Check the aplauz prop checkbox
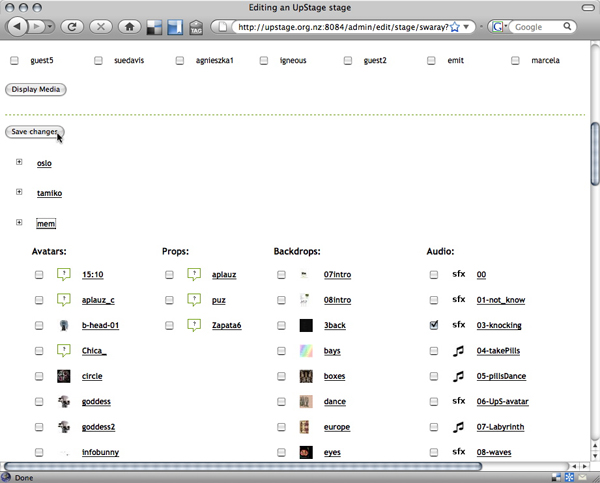 [169, 275]
